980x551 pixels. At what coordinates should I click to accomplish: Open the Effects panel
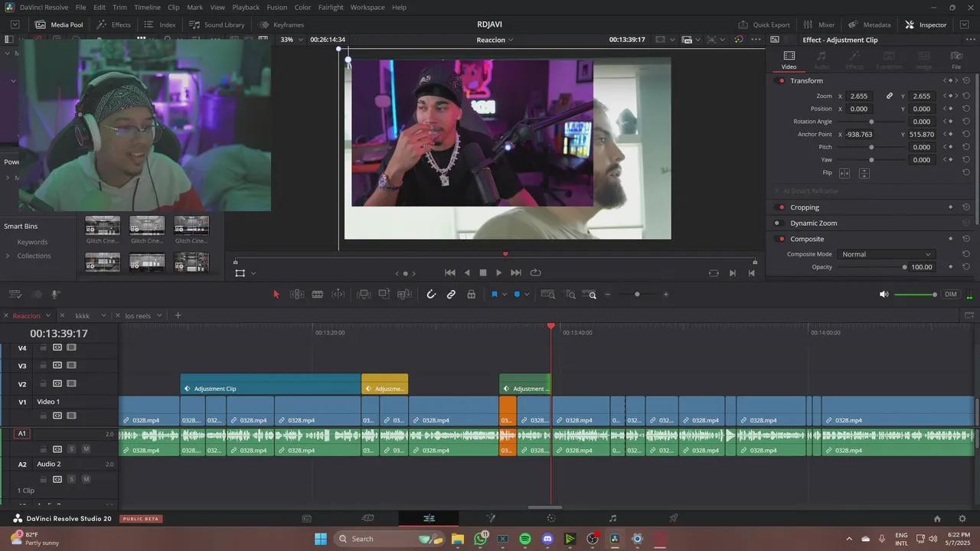113,24
